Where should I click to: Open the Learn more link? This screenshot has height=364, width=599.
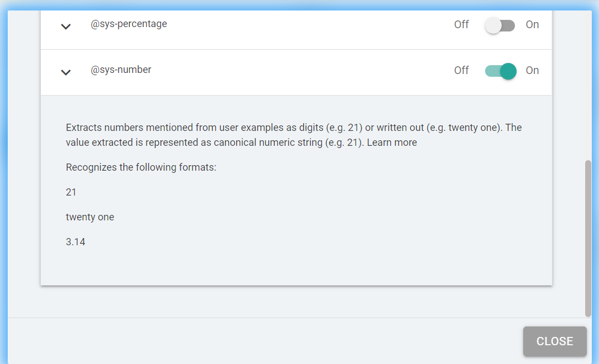click(x=392, y=143)
